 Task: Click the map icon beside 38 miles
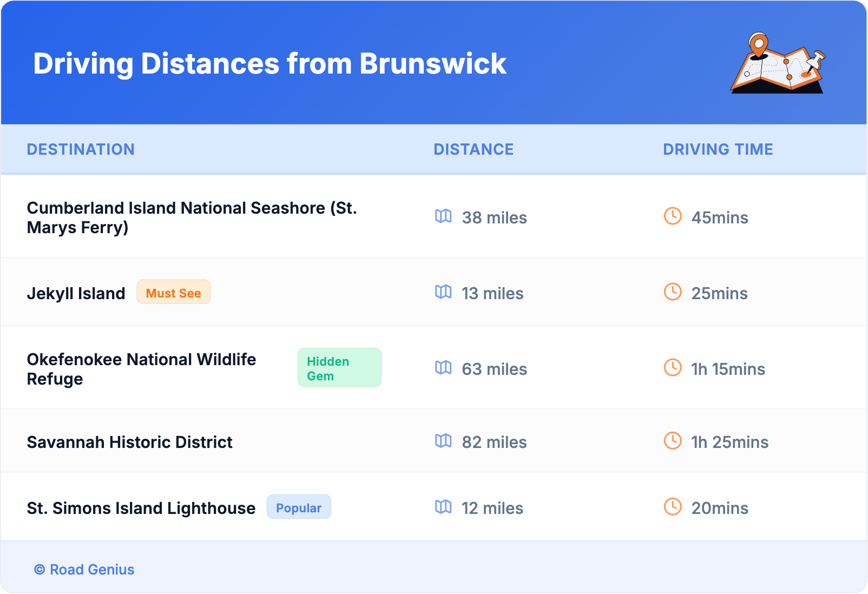click(x=443, y=216)
